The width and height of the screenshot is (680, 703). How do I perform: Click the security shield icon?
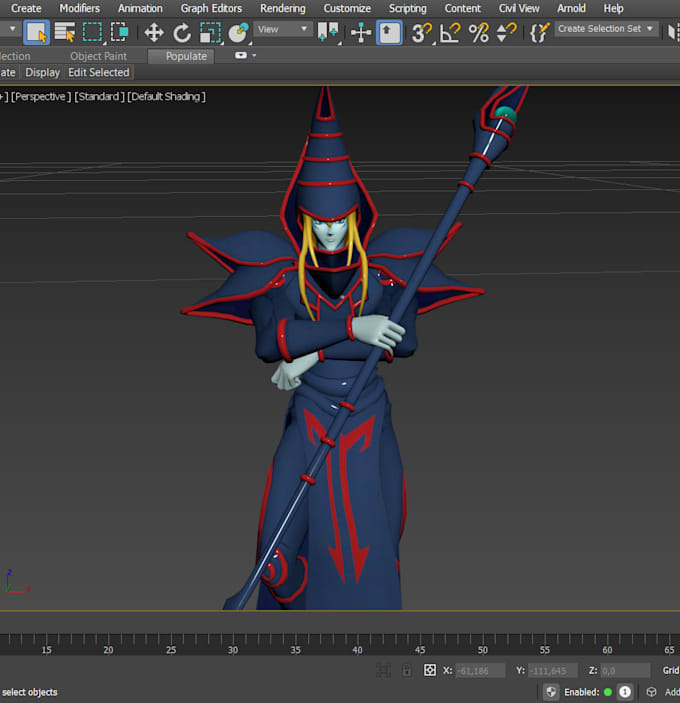(x=551, y=692)
